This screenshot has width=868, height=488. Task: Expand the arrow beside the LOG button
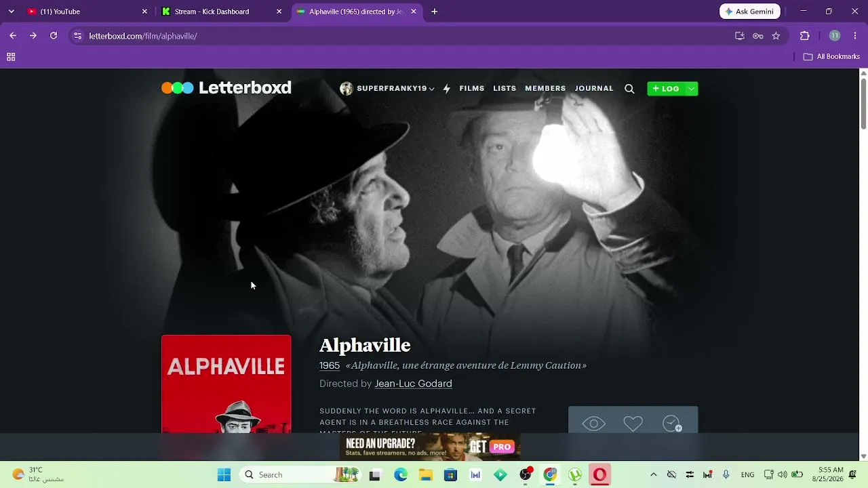(x=691, y=89)
